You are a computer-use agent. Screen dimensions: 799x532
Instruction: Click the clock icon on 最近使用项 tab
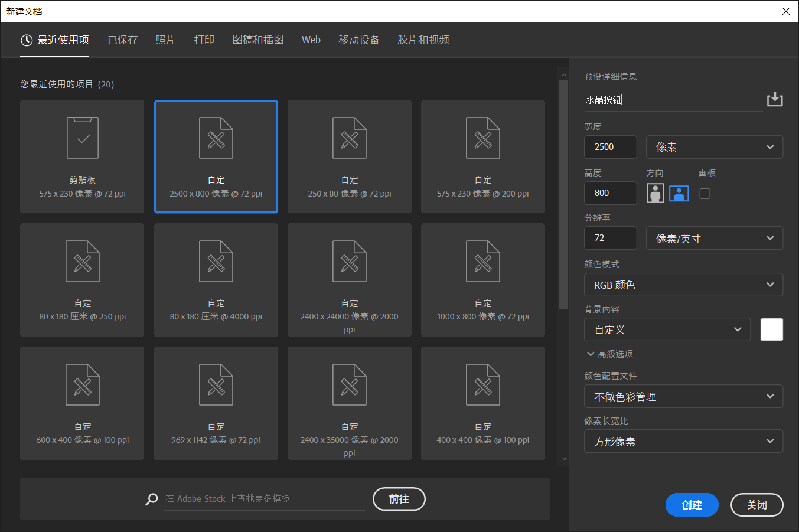pyautogui.click(x=27, y=40)
